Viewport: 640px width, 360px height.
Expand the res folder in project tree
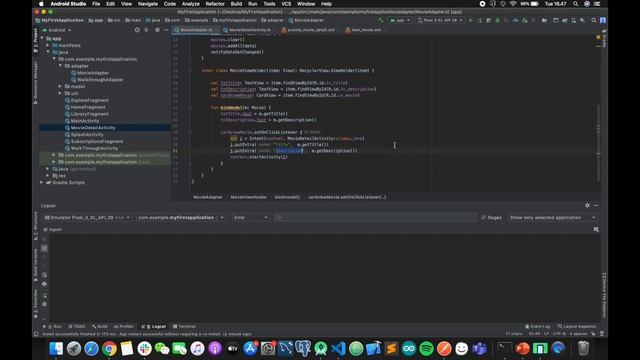48,176
